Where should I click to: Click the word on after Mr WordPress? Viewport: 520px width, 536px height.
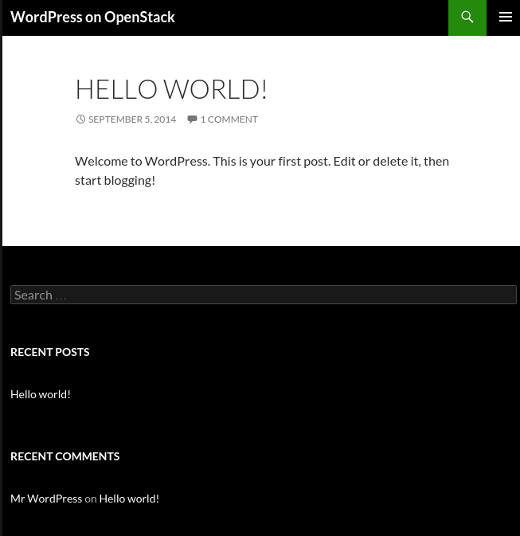[x=91, y=499]
